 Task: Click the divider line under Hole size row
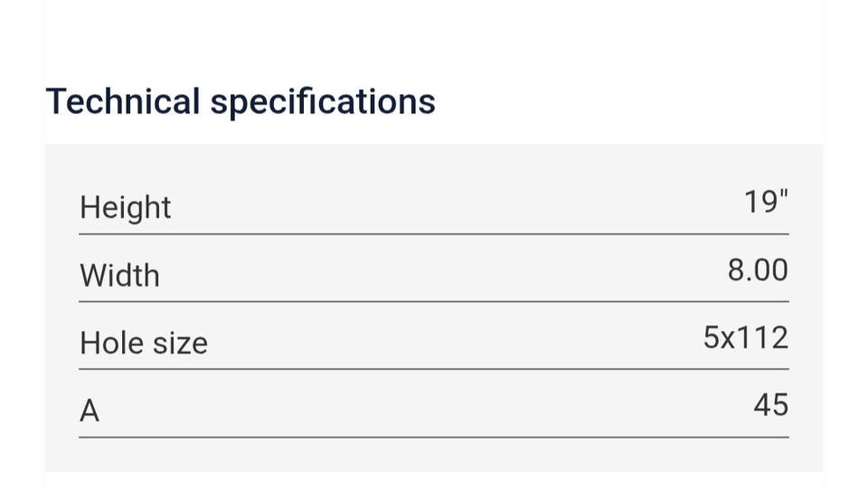click(434, 369)
